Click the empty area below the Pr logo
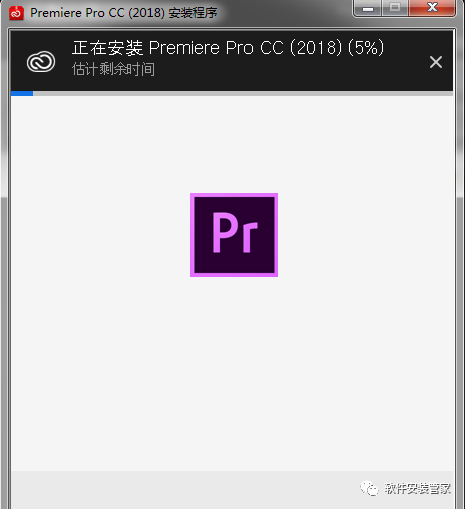Screen dimensions: 465x509 click(234, 373)
